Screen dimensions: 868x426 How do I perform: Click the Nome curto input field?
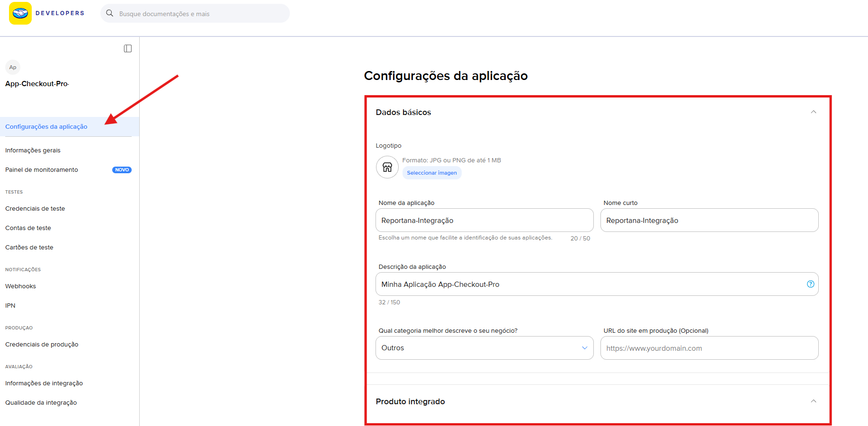click(x=709, y=220)
